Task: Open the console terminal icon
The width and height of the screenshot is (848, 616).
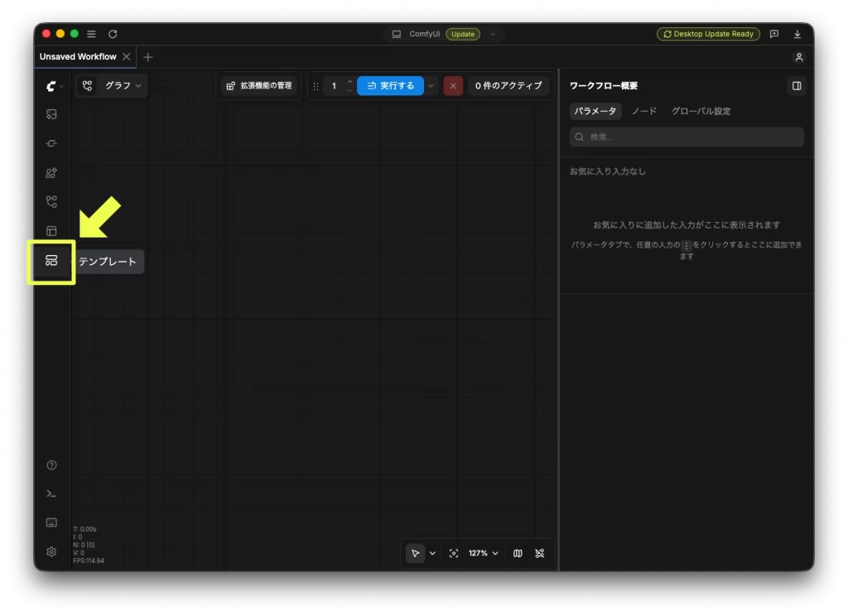Action: pyautogui.click(x=51, y=493)
